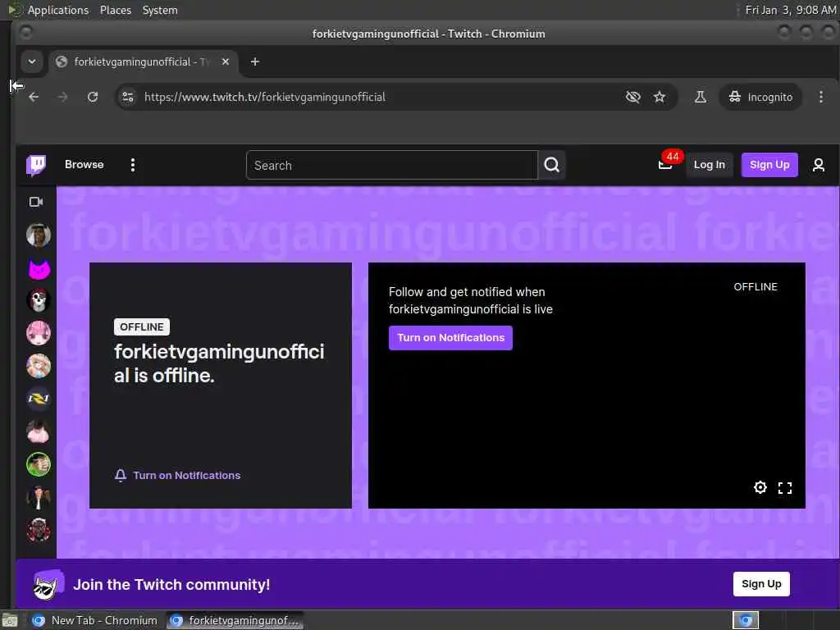Open the three-dot menu next to Browse
Image resolution: width=840 pixels, height=630 pixels.
click(133, 165)
